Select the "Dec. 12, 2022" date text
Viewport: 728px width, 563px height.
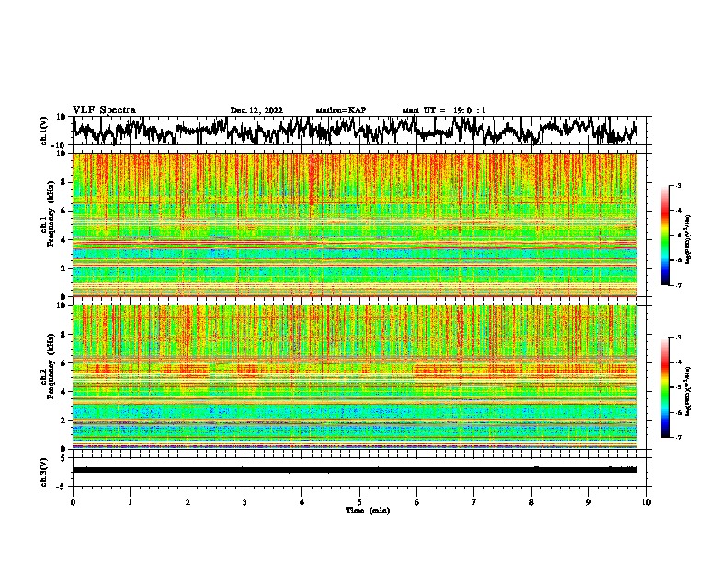[x=256, y=110]
